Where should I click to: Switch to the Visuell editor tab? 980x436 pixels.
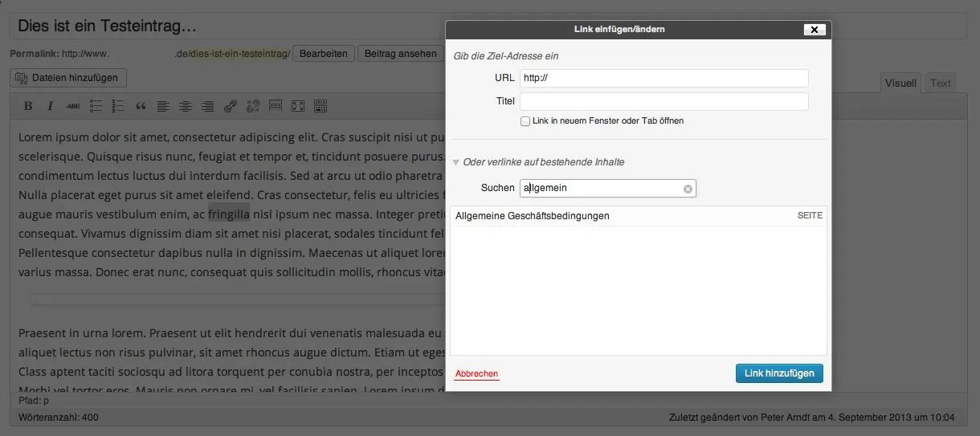(x=901, y=83)
